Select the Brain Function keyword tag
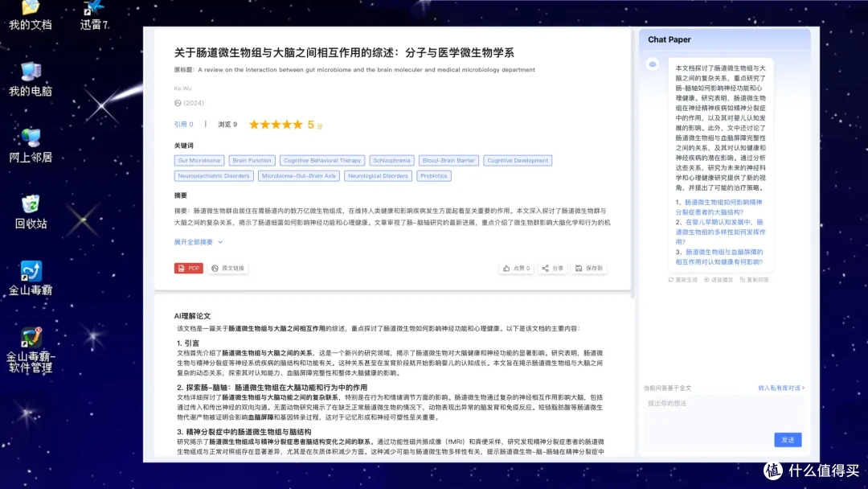The image size is (868, 489). pyautogui.click(x=252, y=161)
